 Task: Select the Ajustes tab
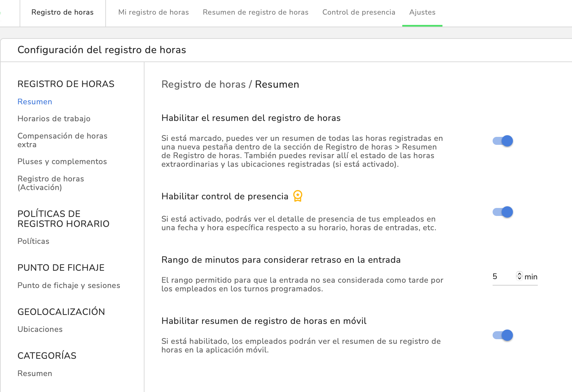pos(422,12)
